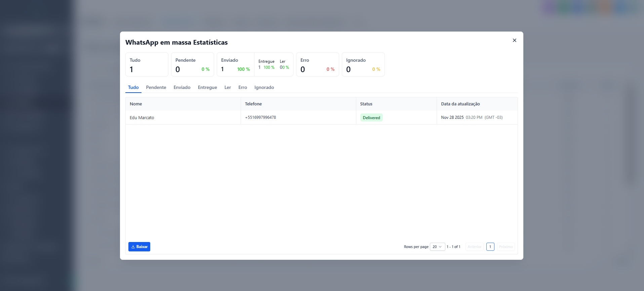The image size is (644, 291).
Task: Click the Telefone column header
Action: (x=298, y=104)
